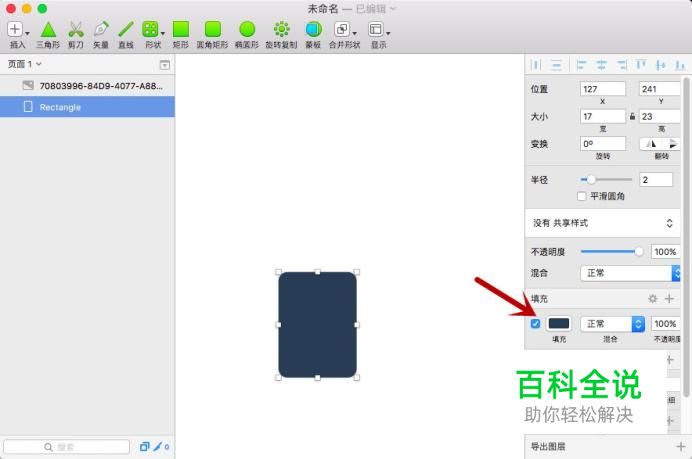Image resolution: width=692 pixels, height=459 pixels.
Task: Align selected layer to top edge
Action: (x=641, y=65)
